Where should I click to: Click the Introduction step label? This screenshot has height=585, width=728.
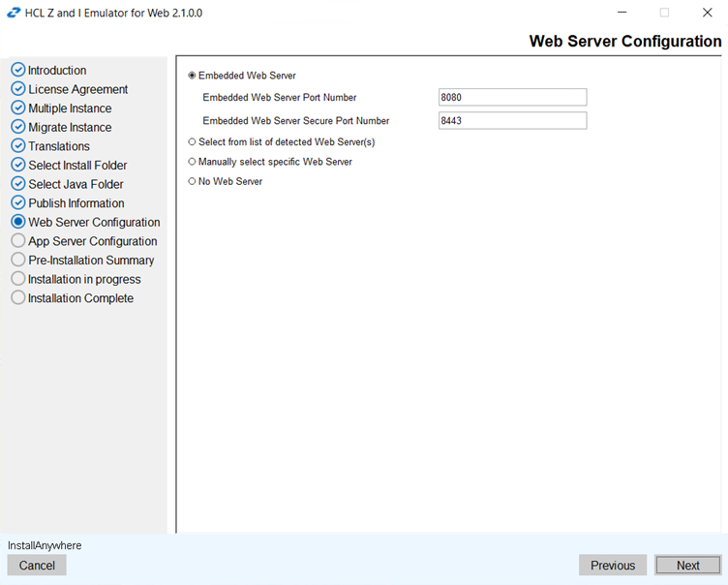point(57,70)
